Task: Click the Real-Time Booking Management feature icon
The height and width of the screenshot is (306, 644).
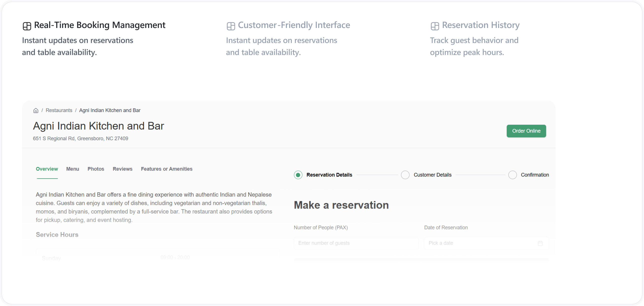Action: pyautogui.click(x=27, y=25)
